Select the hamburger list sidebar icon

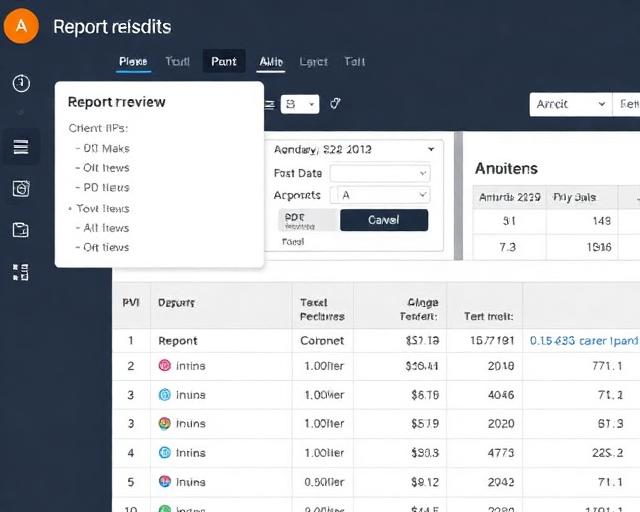[x=21, y=147]
